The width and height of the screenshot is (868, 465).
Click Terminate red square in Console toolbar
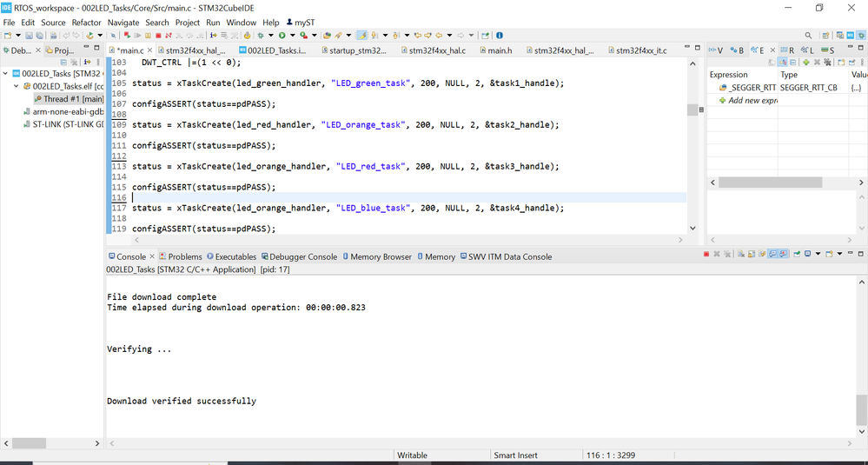(x=706, y=254)
